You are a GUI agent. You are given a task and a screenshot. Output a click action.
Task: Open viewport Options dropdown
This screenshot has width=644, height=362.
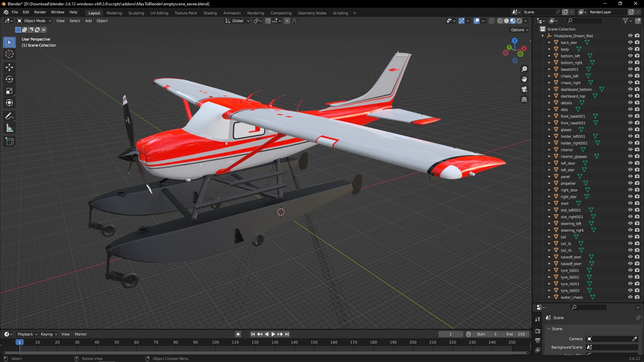click(x=520, y=30)
